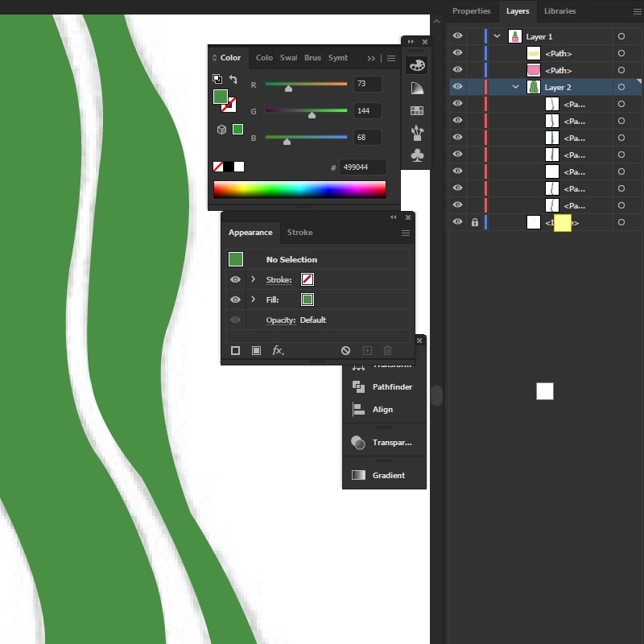The width and height of the screenshot is (644, 644).
Task: Click the B value input field
Action: coord(367,137)
